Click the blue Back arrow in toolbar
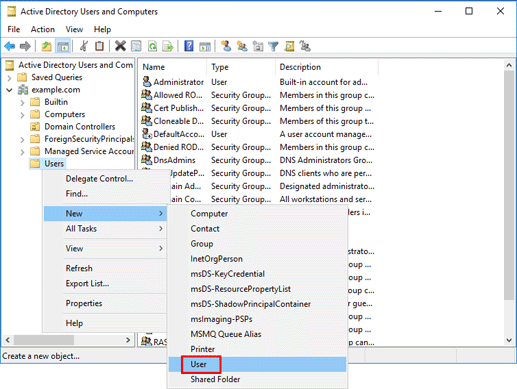The height and width of the screenshot is (389, 517). click(x=10, y=46)
